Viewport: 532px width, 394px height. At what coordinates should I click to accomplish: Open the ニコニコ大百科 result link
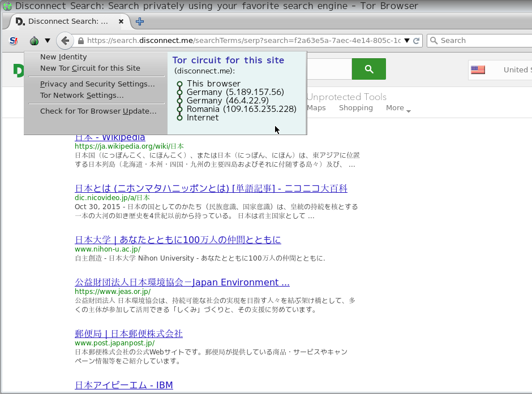pyautogui.click(x=211, y=188)
